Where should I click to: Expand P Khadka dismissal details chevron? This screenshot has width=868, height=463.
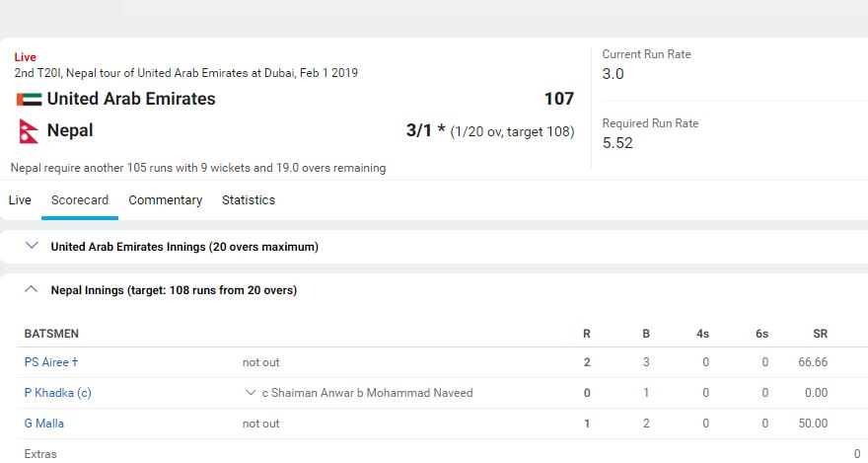click(x=252, y=393)
